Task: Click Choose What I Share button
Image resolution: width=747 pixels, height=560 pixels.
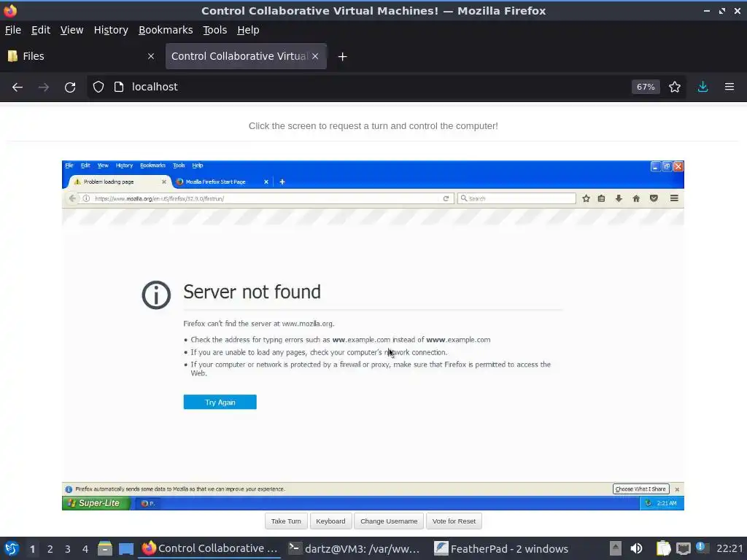Action: tap(640, 489)
